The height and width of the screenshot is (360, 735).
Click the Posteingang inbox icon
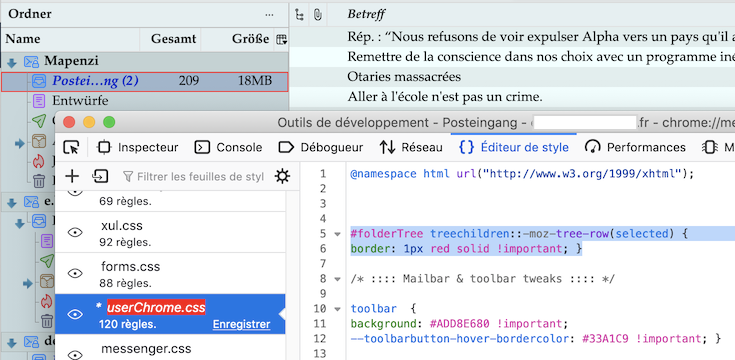coord(39,82)
